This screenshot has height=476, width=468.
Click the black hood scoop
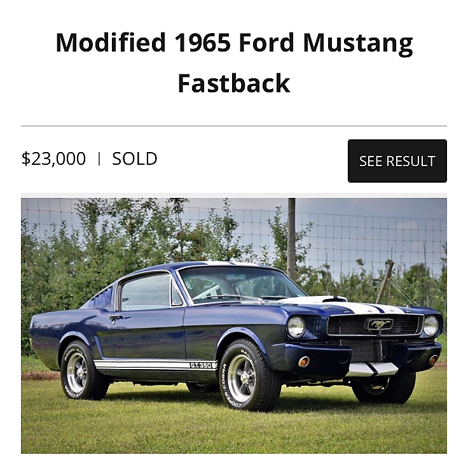333,298
